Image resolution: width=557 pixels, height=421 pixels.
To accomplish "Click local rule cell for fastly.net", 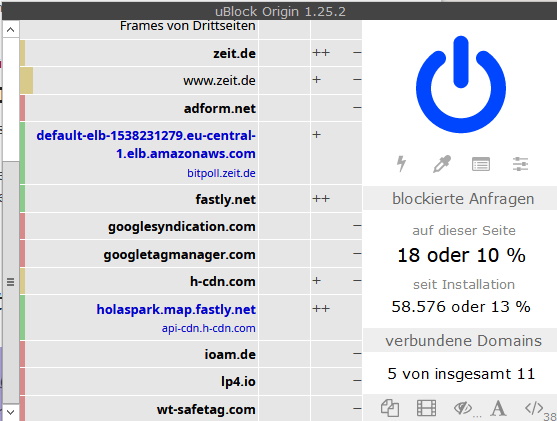I will pos(336,199).
